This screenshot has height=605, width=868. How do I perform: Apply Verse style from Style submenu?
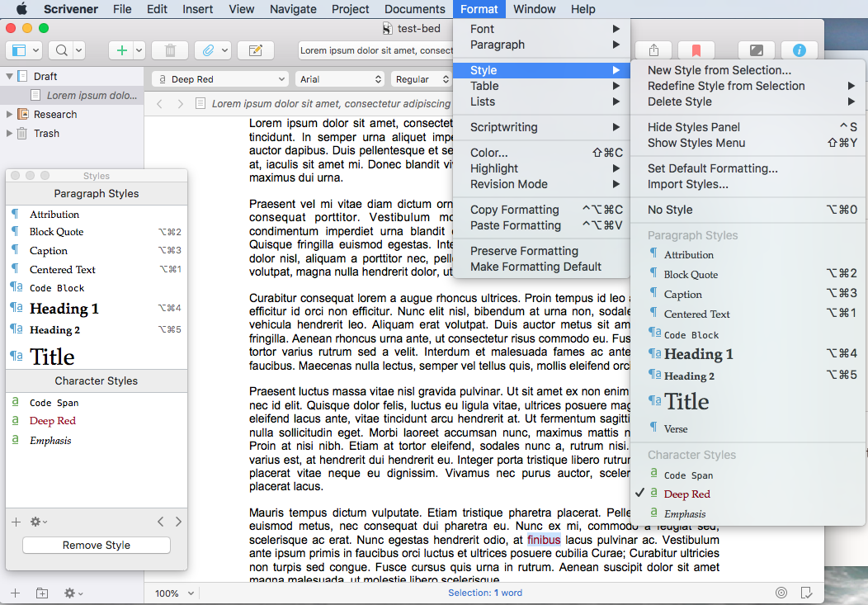[x=748, y=428]
